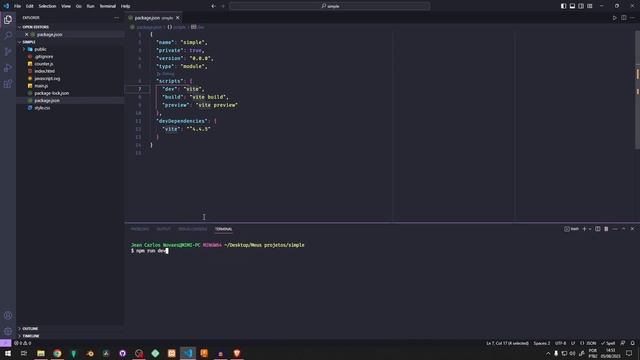The image size is (640, 360).
Task: Click the Run file play icon
Action: [x=614, y=18]
